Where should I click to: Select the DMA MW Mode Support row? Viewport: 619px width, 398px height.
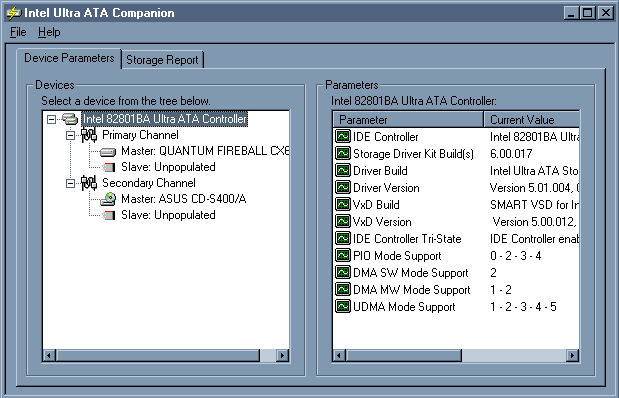point(456,289)
